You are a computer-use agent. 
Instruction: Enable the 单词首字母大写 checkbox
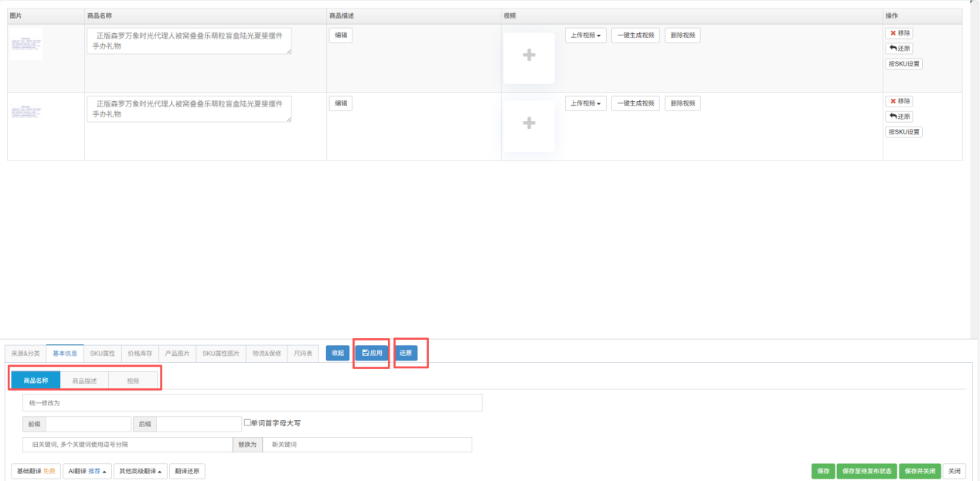pos(247,422)
